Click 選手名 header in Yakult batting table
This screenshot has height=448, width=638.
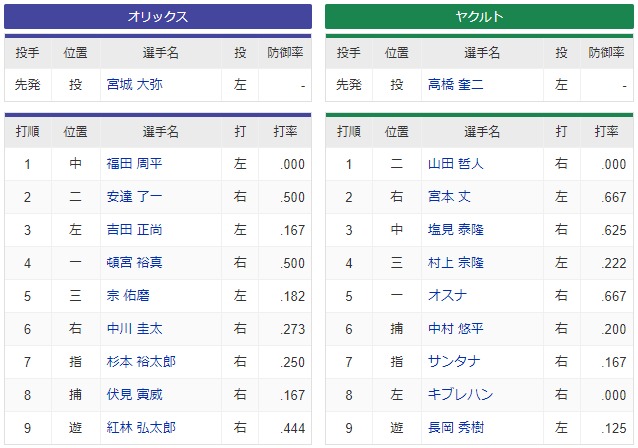(x=482, y=132)
